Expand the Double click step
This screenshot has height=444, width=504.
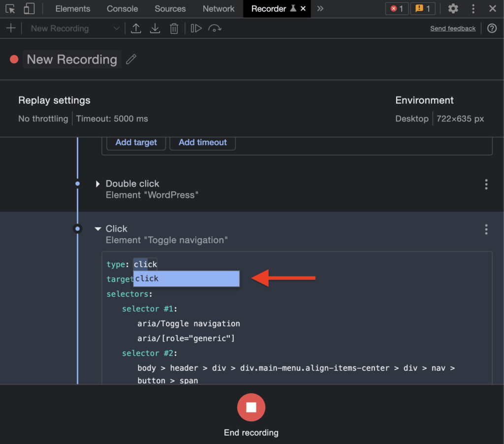tap(97, 184)
